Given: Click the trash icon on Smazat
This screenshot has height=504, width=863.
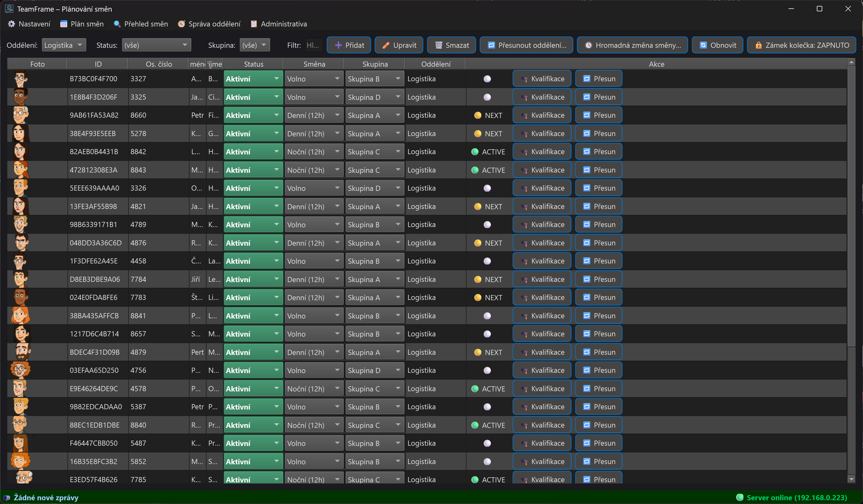Looking at the screenshot, I should pyautogui.click(x=438, y=45).
